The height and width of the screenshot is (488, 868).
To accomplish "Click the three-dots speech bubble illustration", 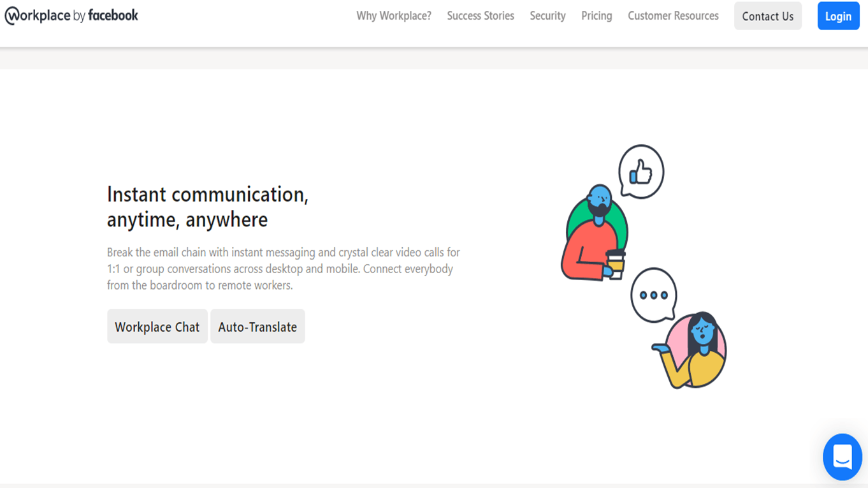I will (x=654, y=295).
